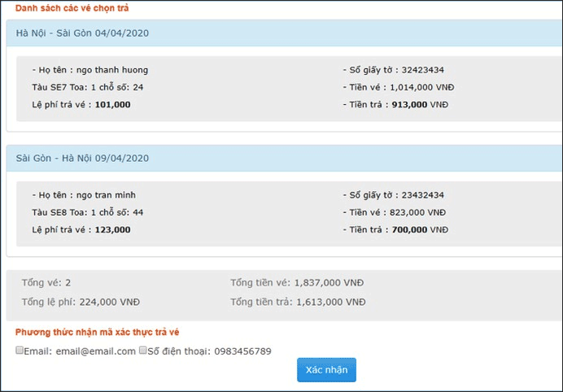Click passenger name ngo thanh huong
The width and height of the screenshot is (563, 392).
pyautogui.click(x=109, y=70)
